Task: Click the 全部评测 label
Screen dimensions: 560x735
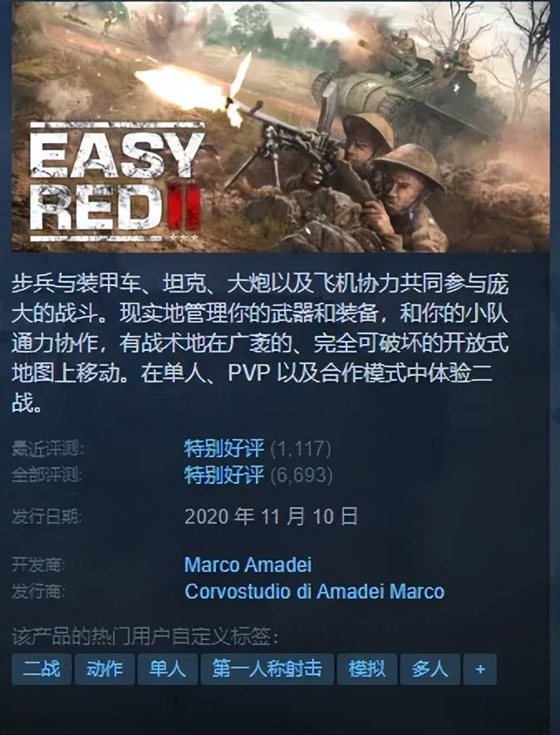Action: 47,475
